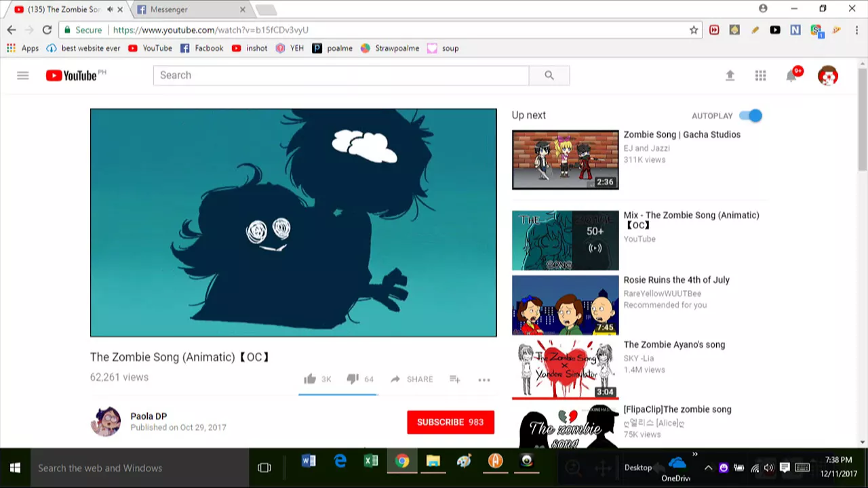
Task: Mute the tab via speaker icon
Action: pyautogui.click(x=110, y=9)
